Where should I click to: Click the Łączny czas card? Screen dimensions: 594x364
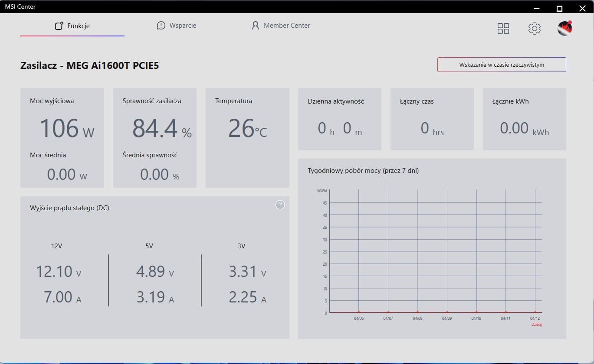(432, 119)
